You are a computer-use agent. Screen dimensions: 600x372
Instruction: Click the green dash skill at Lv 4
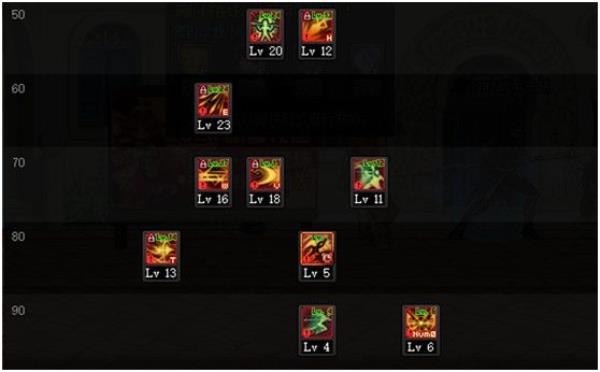317,322
